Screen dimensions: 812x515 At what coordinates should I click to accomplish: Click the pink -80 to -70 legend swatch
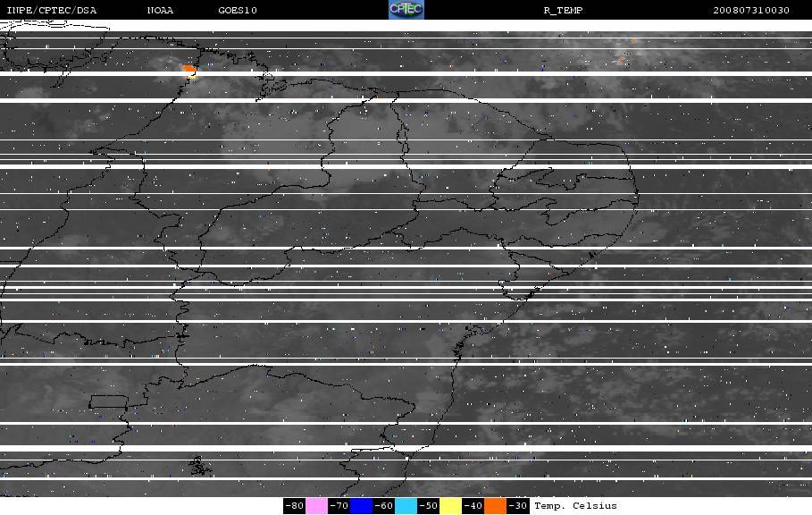click(316, 506)
